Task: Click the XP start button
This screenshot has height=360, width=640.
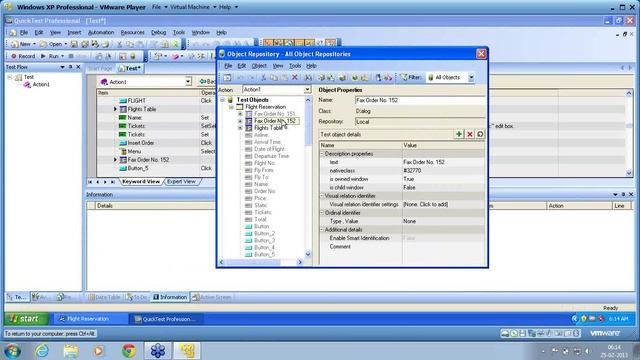Action: coord(26,319)
